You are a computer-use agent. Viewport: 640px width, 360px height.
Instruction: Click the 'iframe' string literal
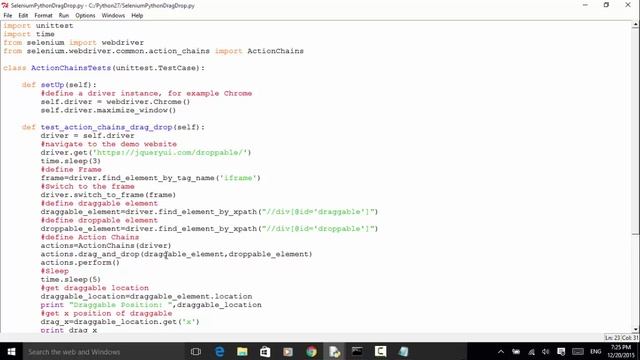pos(238,178)
